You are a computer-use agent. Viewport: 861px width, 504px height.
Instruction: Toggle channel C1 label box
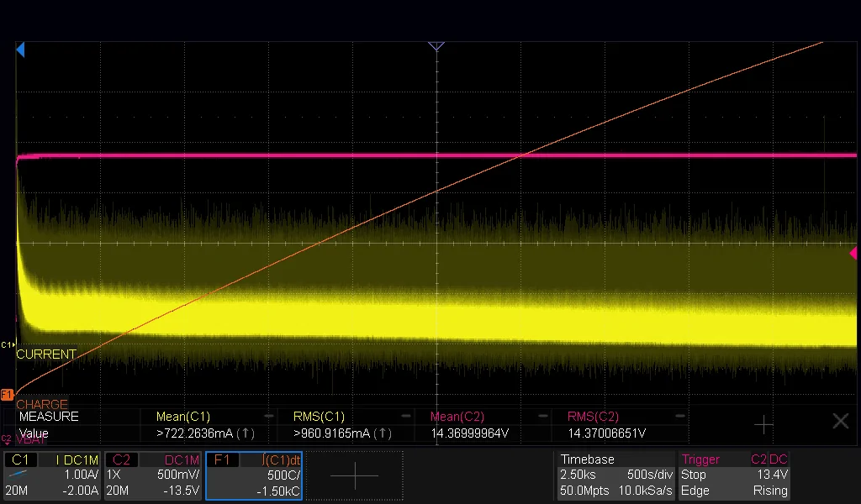click(20, 459)
